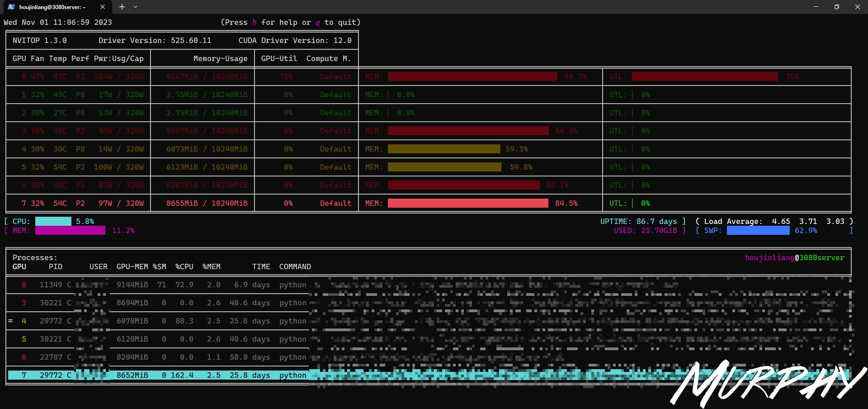
Task: Click the TIME column header
Action: 261,266
